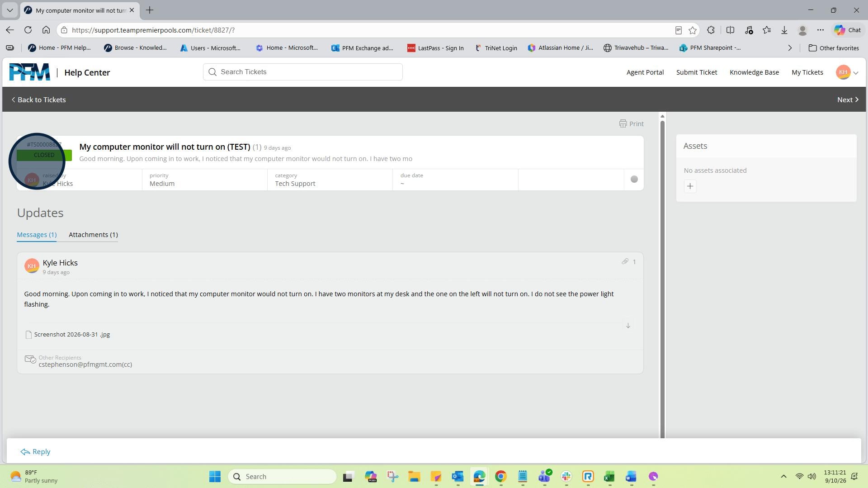The image size is (868, 488).
Task: Open browser Settings and more menu
Action: click(x=820, y=30)
